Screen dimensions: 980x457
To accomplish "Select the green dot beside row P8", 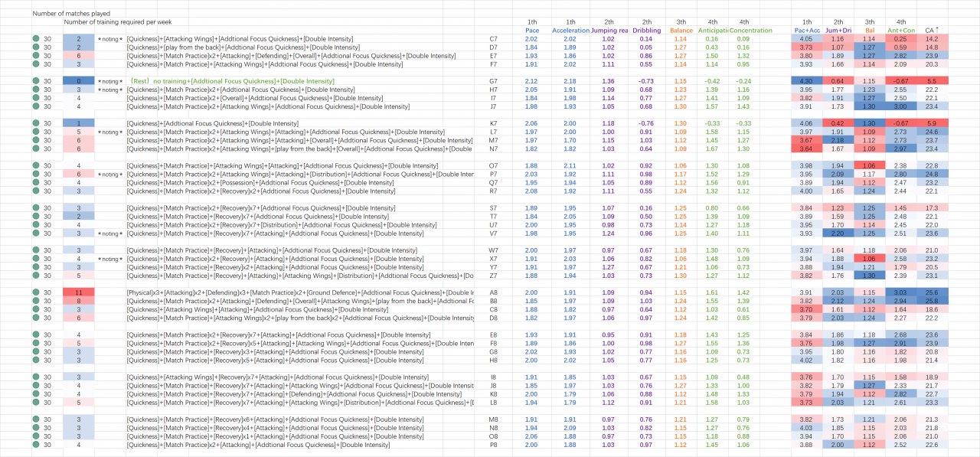I will (x=36, y=445).
